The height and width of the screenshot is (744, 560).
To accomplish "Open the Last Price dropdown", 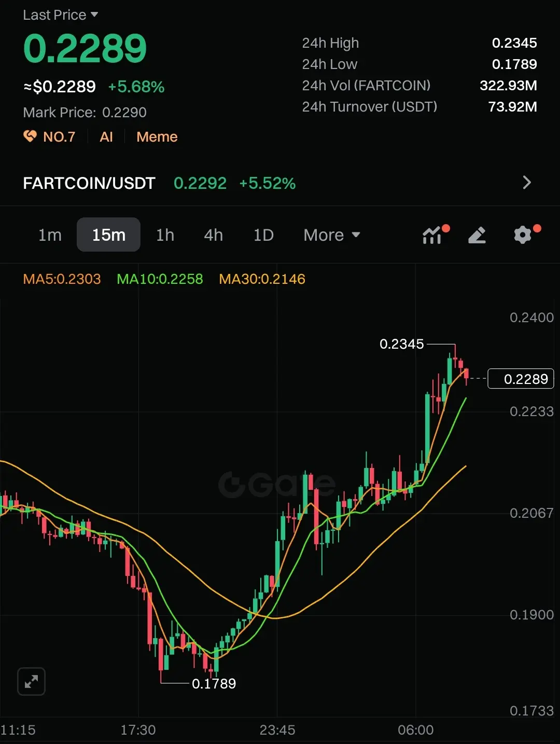I will pyautogui.click(x=61, y=15).
